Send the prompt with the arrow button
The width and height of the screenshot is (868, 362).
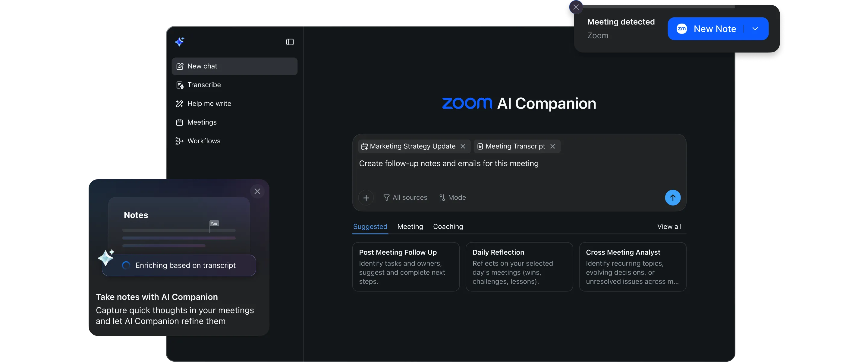coord(673,197)
